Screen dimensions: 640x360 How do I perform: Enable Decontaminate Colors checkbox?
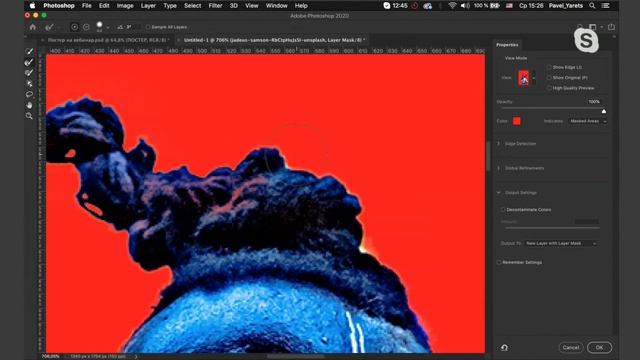coord(503,209)
